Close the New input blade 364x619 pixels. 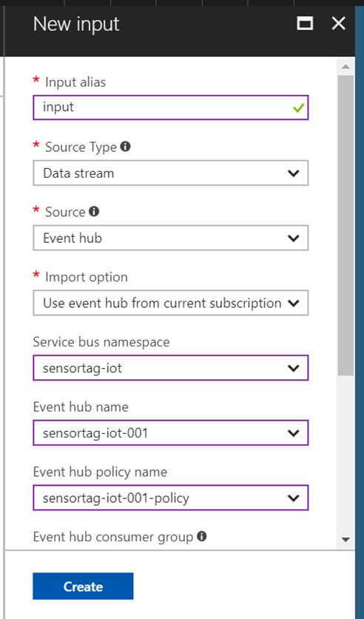click(x=338, y=23)
